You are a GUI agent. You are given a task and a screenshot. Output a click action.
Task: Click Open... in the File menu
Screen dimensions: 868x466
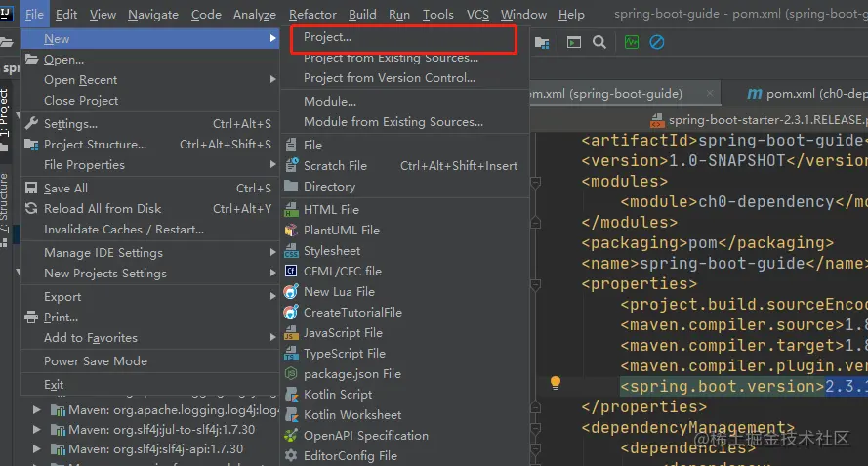pos(149,60)
